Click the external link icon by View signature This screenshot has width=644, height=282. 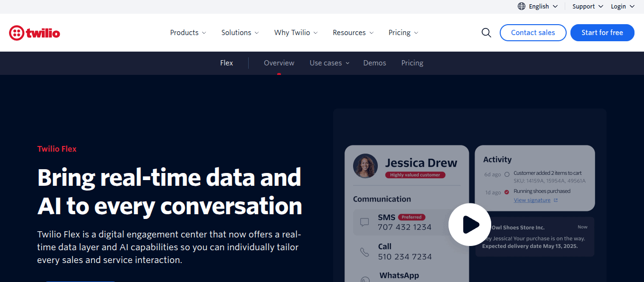(x=556, y=200)
